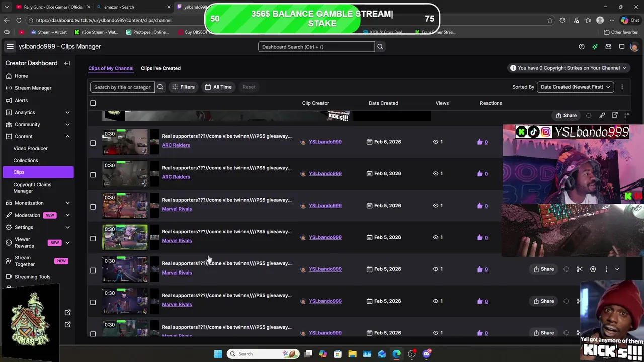The height and width of the screenshot is (362, 644).
Task: Expand the Community sidebar section
Action: (x=67, y=125)
